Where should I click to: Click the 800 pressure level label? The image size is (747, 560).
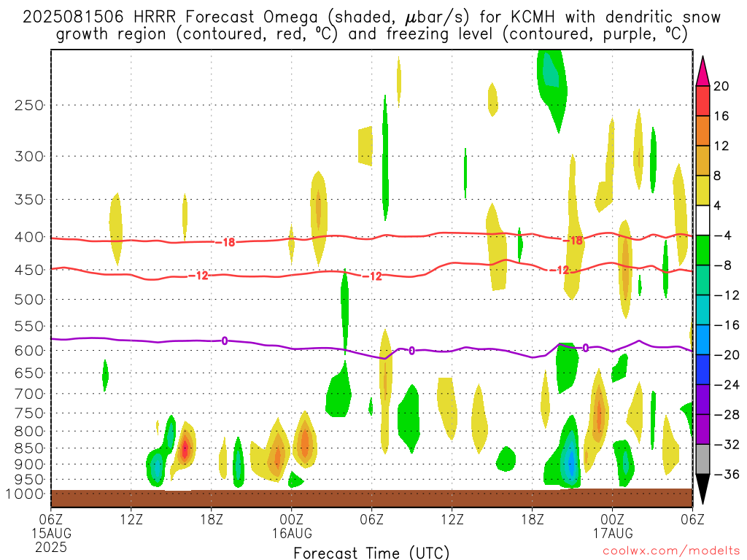click(29, 432)
